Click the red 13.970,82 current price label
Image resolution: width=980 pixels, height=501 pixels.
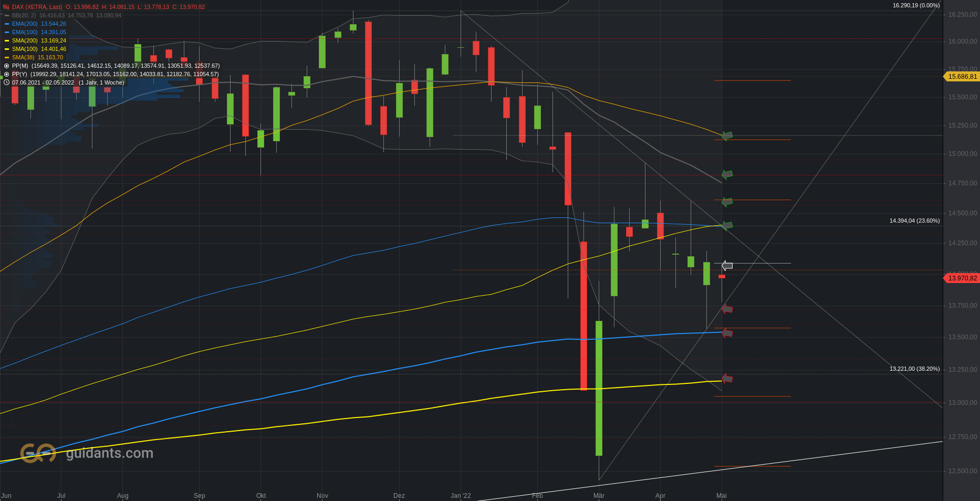(x=962, y=278)
